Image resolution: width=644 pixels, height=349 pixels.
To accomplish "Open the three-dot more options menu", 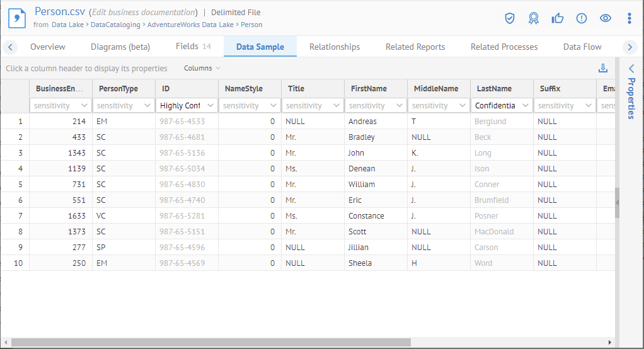I will (x=629, y=18).
